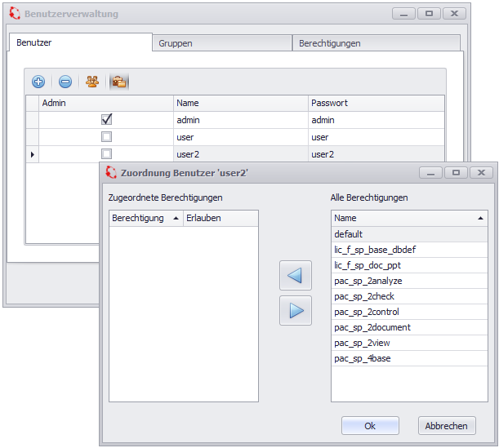Click left arrow to assign permission
The height and width of the screenshot is (448, 499).
coord(295,276)
